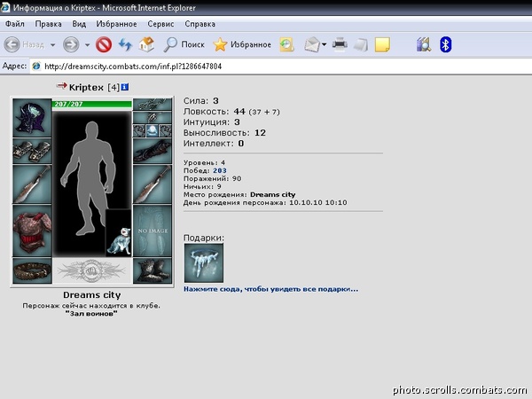Open the Справка menu
The height and width of the screenshot is (399, 532).
pos(199,24)
